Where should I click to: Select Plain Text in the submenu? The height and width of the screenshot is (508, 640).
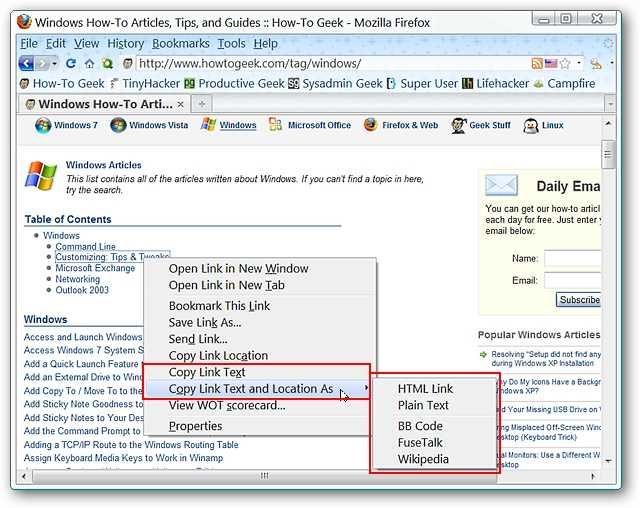pyautogui.click(x=433, y=406)
